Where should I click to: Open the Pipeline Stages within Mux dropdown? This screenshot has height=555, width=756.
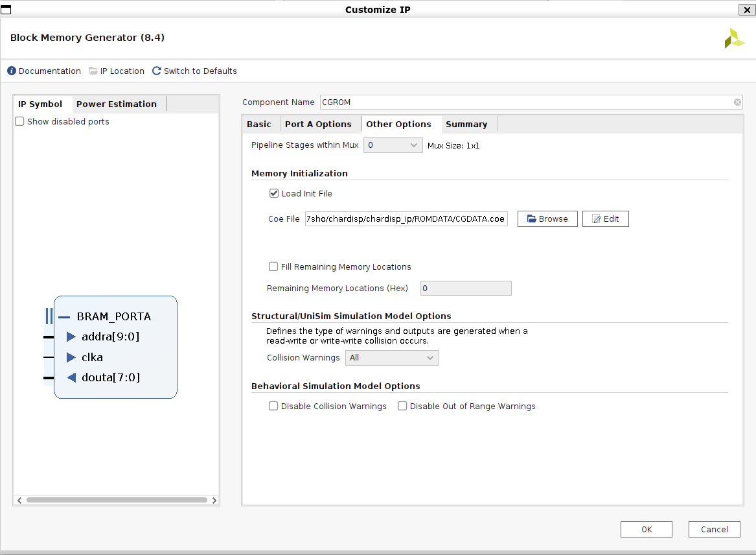393,145
